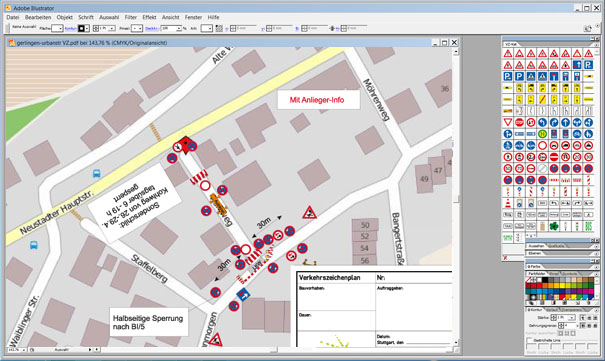Choose the black swatch
The width and height of the screenshot is (605, 361).
click(x=545, y=280)
